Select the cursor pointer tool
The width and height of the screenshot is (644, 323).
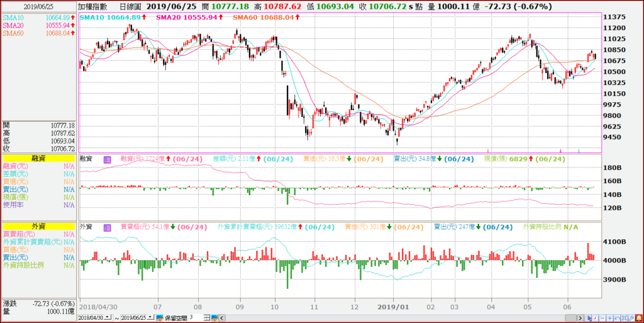(588, 318)
